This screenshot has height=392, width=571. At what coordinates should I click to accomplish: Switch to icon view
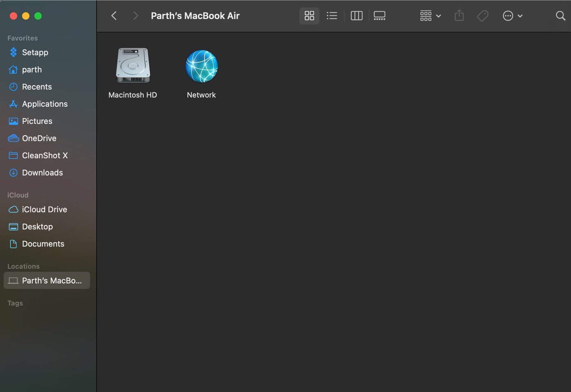pos(309,16)
